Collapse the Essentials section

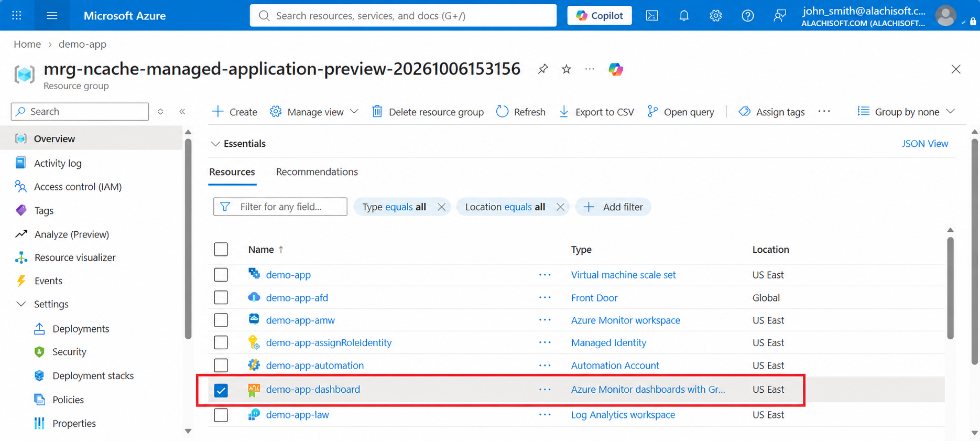point(238,144)
